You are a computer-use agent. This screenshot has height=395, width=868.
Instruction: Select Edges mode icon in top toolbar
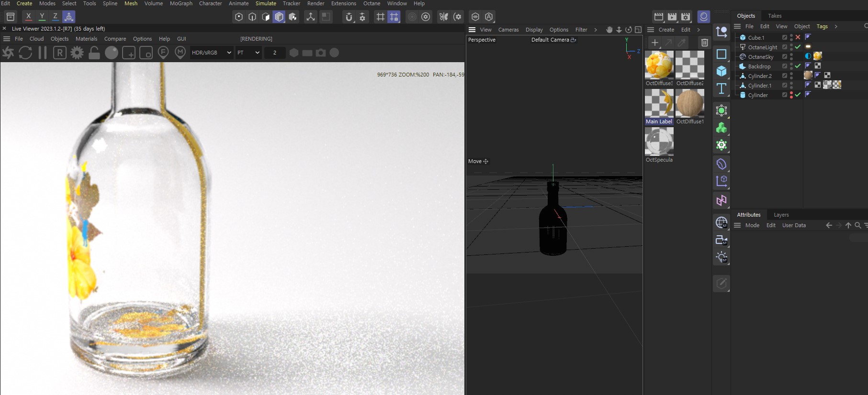tap(252, 17)
